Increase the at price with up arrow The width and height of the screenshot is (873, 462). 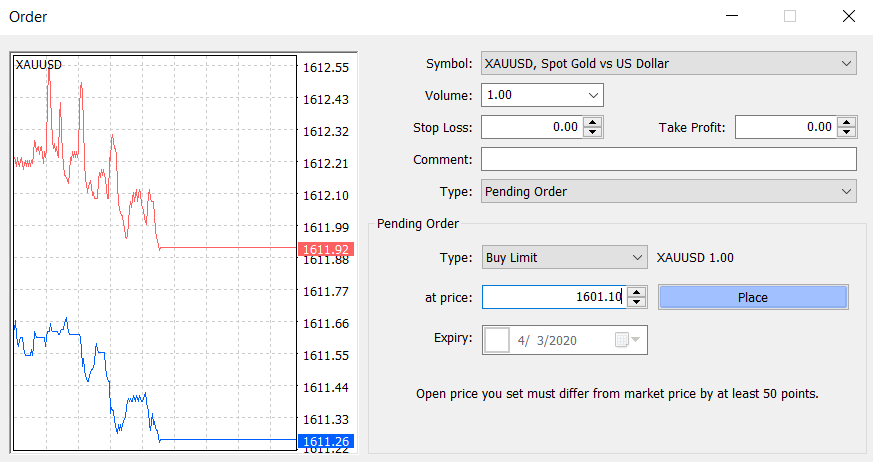(x=636, y=292)
